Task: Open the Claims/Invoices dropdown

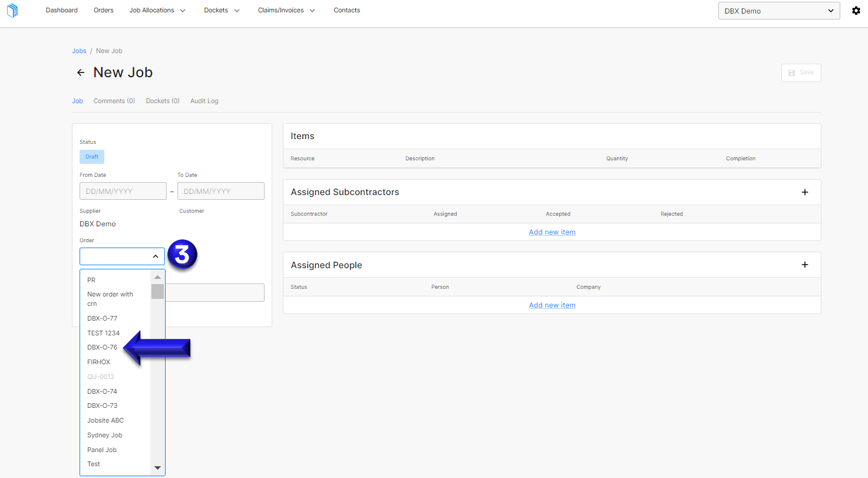Action: [286, 10]
